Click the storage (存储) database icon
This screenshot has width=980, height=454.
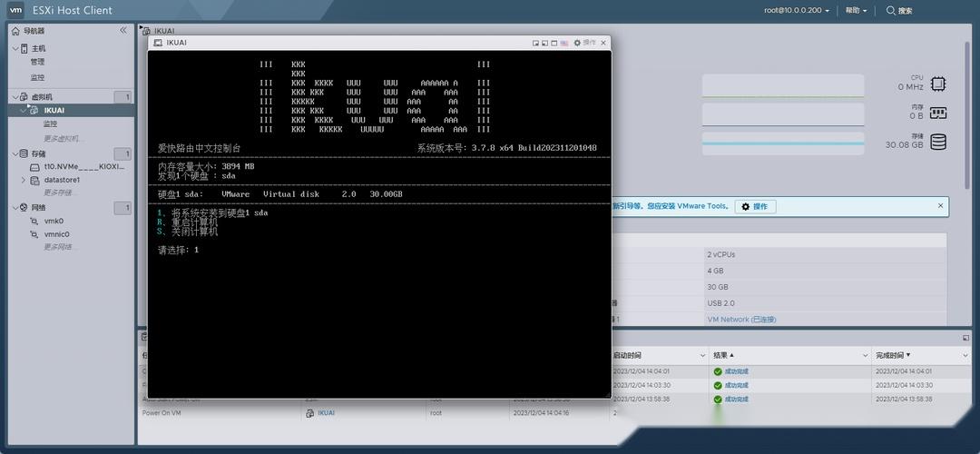pyautogui.click(x=24, y=153)
